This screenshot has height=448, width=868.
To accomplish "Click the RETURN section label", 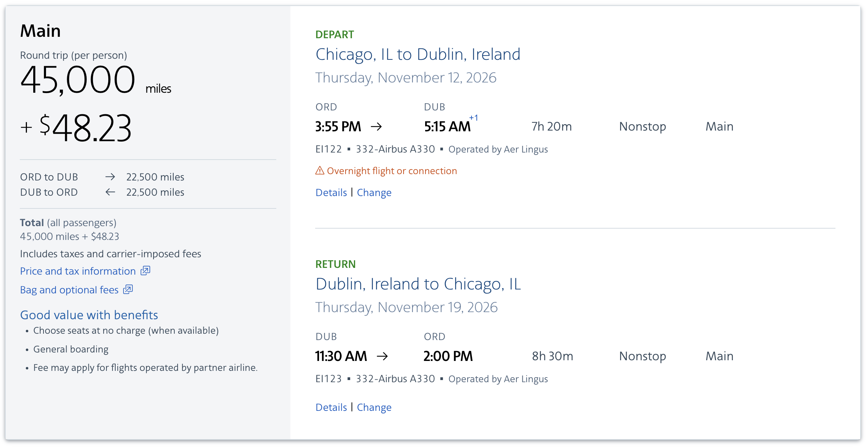I will [x=335, y=264].
